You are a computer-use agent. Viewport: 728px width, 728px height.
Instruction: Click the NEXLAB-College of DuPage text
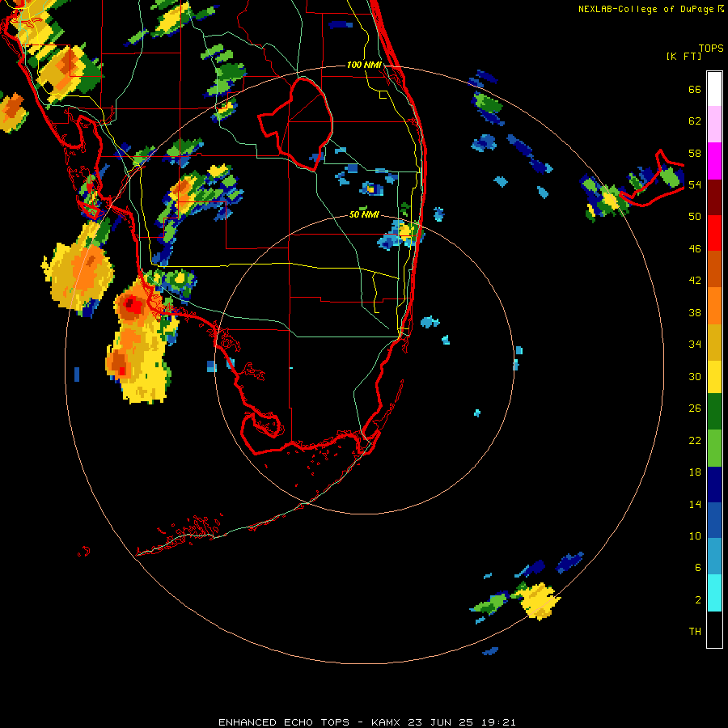tap(647, 9)
